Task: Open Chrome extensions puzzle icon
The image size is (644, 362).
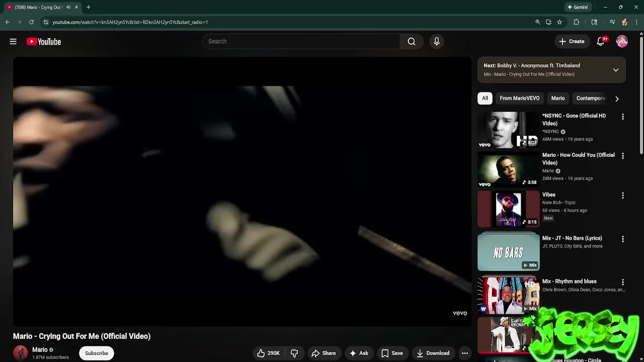Action: click(577, 22)
